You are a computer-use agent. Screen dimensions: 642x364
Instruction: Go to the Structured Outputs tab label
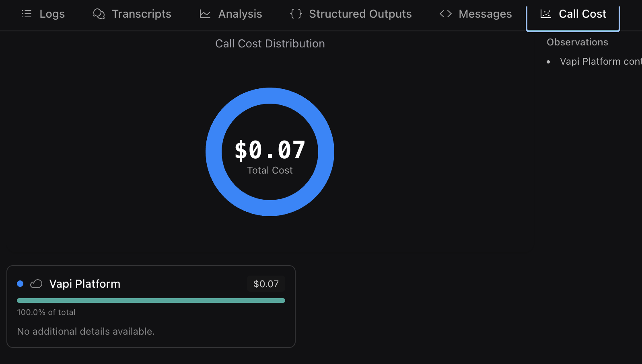click(x=360, y=14)
